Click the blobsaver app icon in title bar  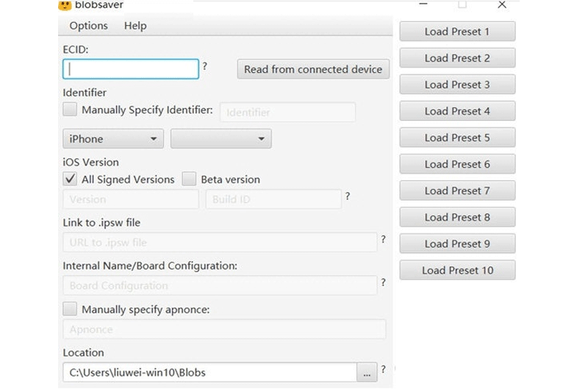(65, 5)
